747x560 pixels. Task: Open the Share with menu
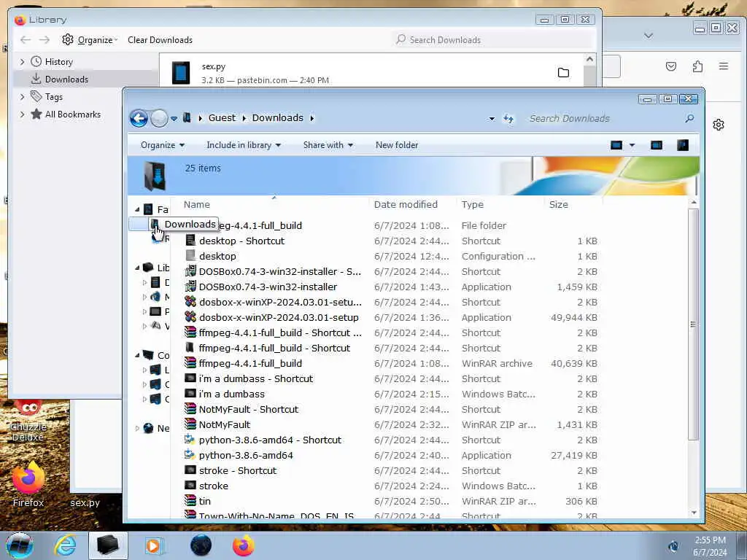pos(328,145)
